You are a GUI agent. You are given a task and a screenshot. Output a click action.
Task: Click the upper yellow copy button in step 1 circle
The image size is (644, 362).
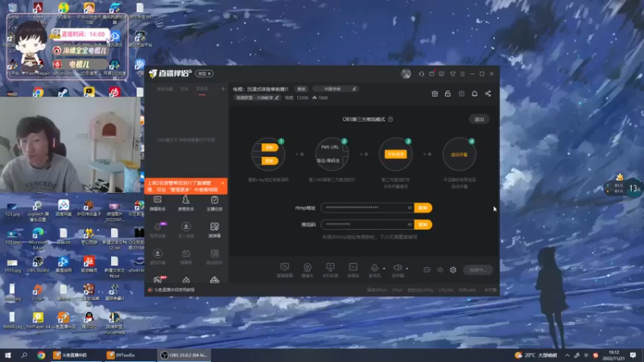(270, 147)
